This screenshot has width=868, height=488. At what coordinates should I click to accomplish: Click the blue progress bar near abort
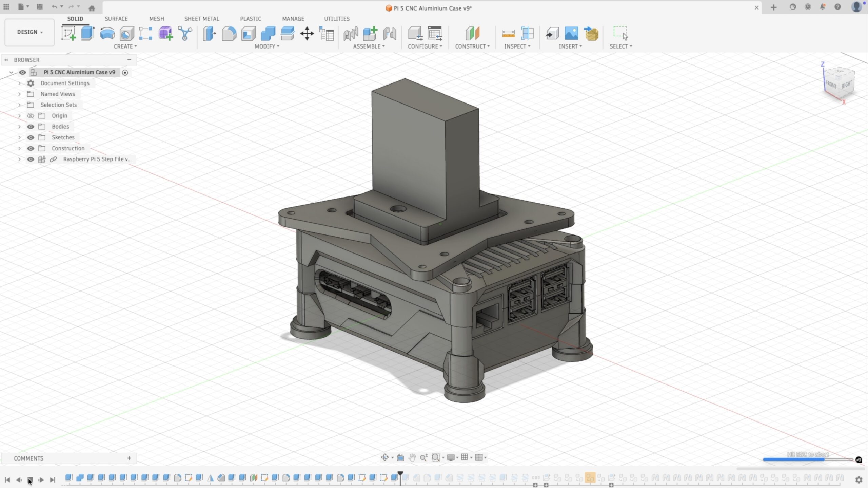pyautogui.click(x=793, y=459)
